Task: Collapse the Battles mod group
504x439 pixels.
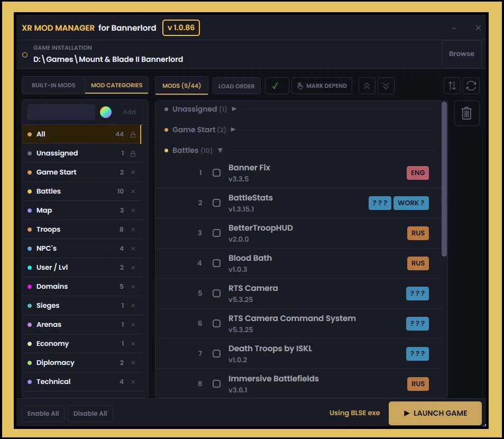Action: click(x=220, y=150)
